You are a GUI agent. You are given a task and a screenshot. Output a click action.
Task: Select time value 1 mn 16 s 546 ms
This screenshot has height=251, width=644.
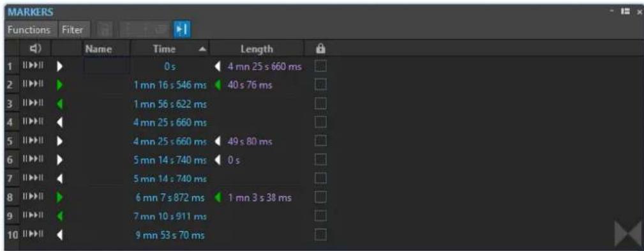pos(170,86)
